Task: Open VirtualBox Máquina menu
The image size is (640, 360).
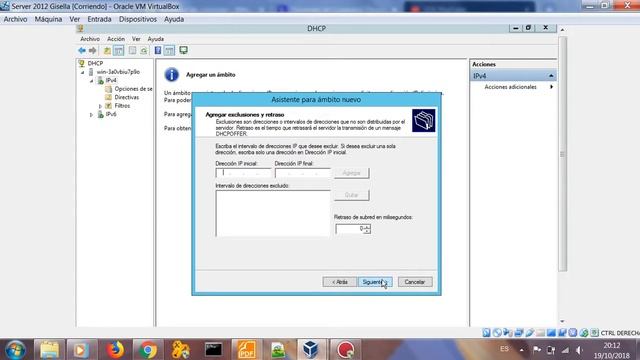Action: pyautogui.click(x=48, y=19)
